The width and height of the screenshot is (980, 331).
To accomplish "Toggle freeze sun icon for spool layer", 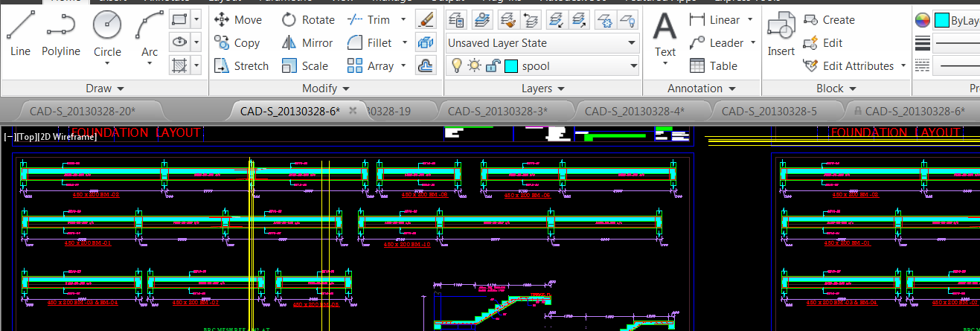I will click(475, 66).
